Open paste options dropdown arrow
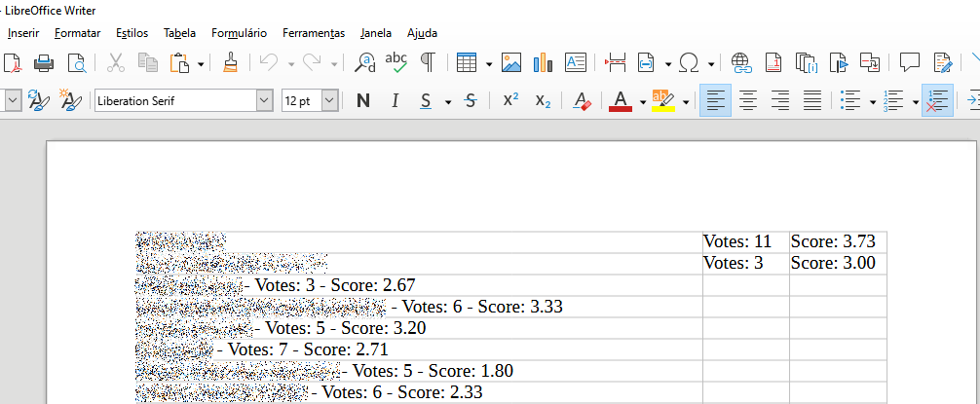This screenshot has width=980, height=404. [201, 63]
